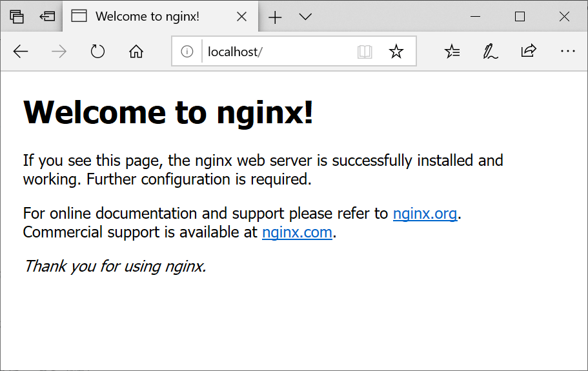Minimize the browser window
588x371 pixels.
point(475,17)
